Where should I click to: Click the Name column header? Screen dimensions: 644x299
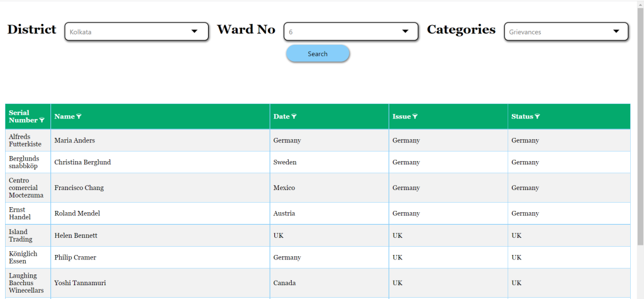point(65,116)
